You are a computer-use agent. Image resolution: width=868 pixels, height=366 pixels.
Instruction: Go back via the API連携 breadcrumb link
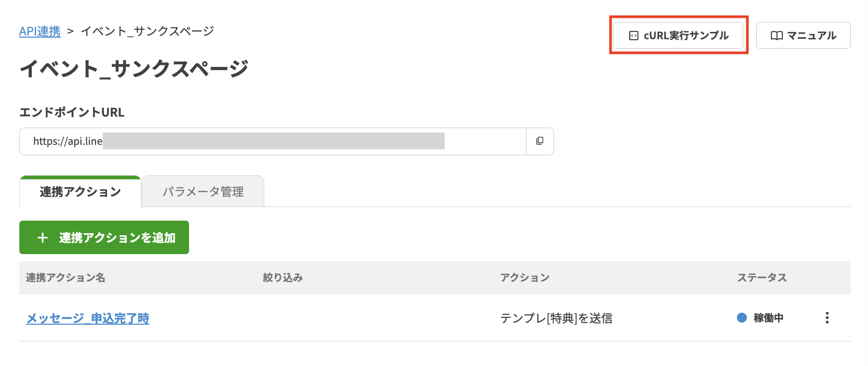pyautogui.click(x=40, y=31)
